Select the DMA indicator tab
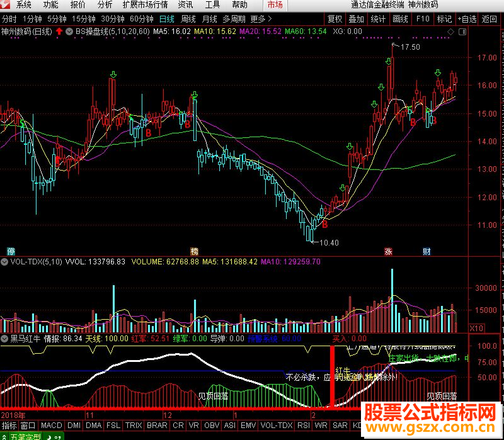Screen dimensions: 504x440 click(x=94, y=426)
